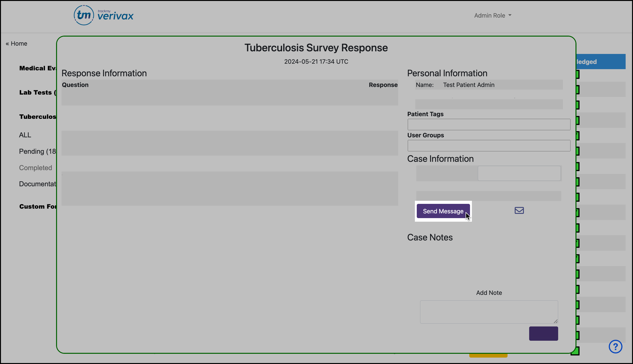Select the ALL filter option
This screenshot has width=633, height=364.
pos(25,135)
